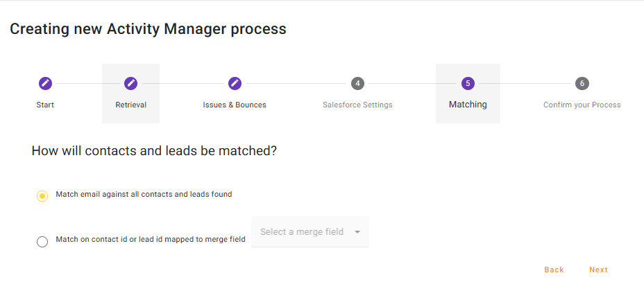644x300 pixels.
Task: Open the 'Select a merge field' dropdown
Action: tap(302, 232)
